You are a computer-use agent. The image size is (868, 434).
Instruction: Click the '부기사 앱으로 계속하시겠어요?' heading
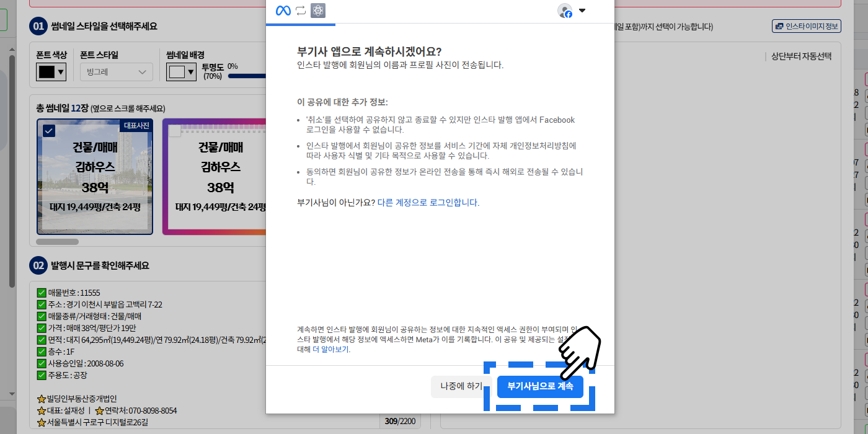point(370,51)
